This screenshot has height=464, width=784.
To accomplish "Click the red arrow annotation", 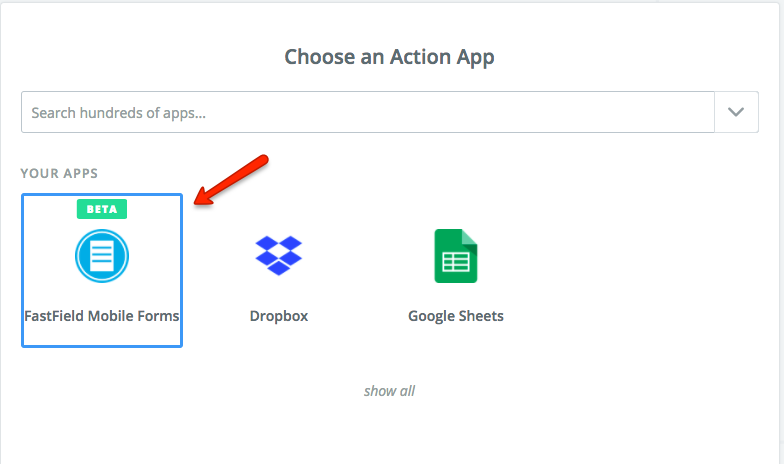I will [x=232, y=181].
